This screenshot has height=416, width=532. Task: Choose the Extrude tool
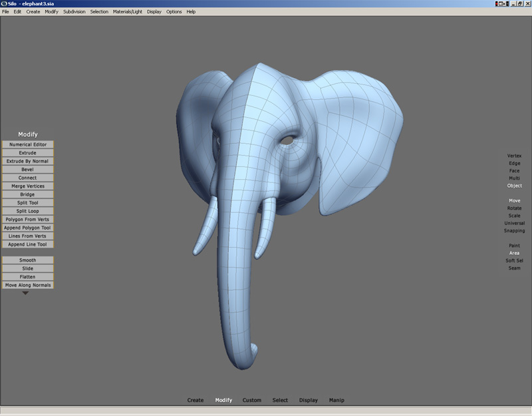[28, 153]
